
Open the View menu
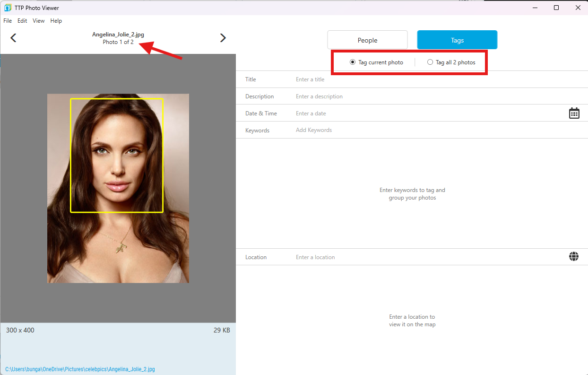tap(39, 21)
